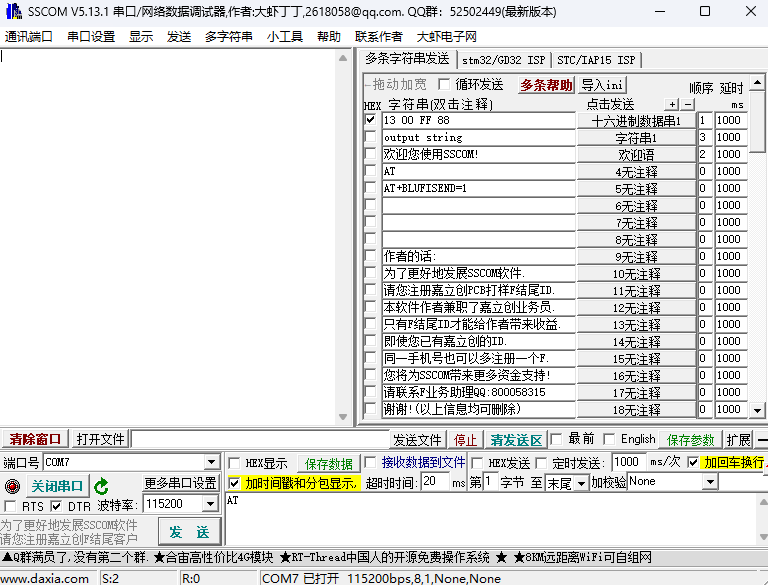Click the output string text field
Viewport: 768px width, 585px height.
tap(478, 137)
